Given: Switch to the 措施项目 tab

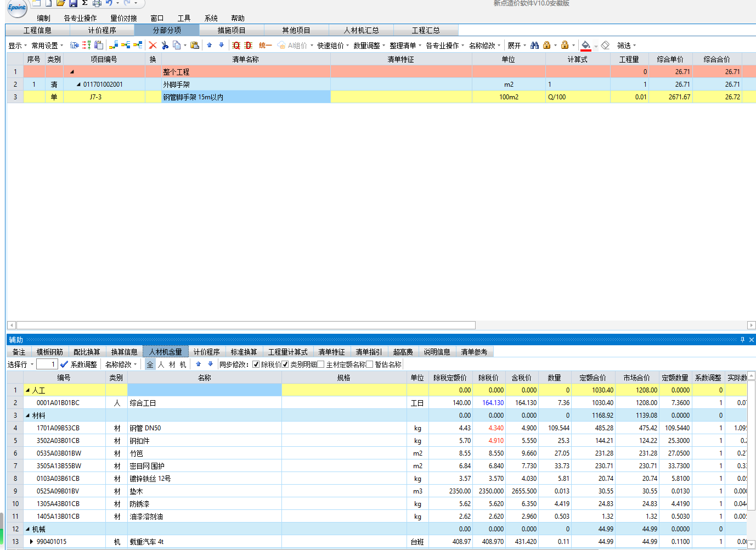Looking at the screenshot, I should pos(232,30).
